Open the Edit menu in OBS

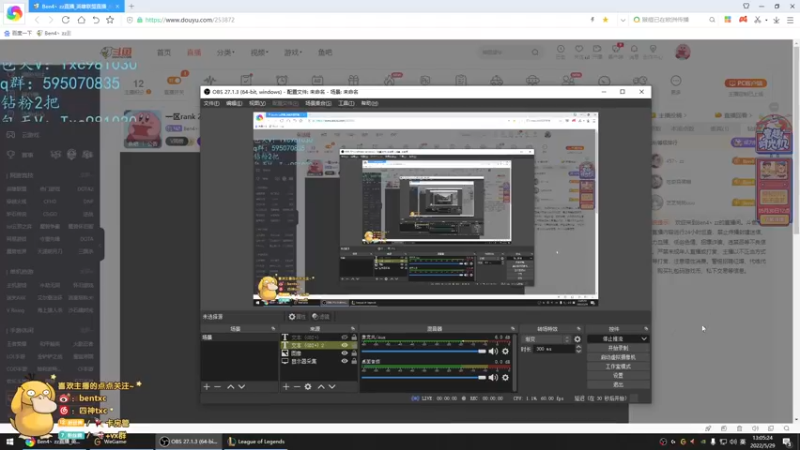pos(234,103)
